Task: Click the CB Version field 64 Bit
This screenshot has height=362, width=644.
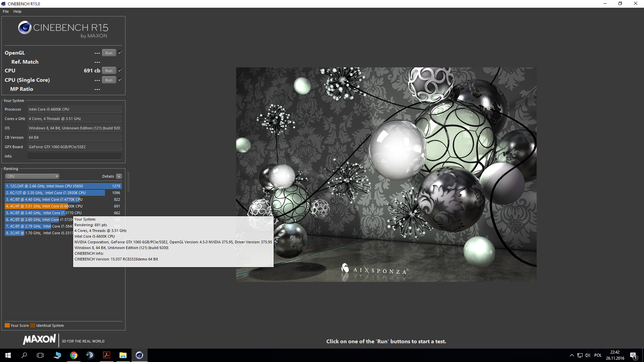Action: (74, 137)
